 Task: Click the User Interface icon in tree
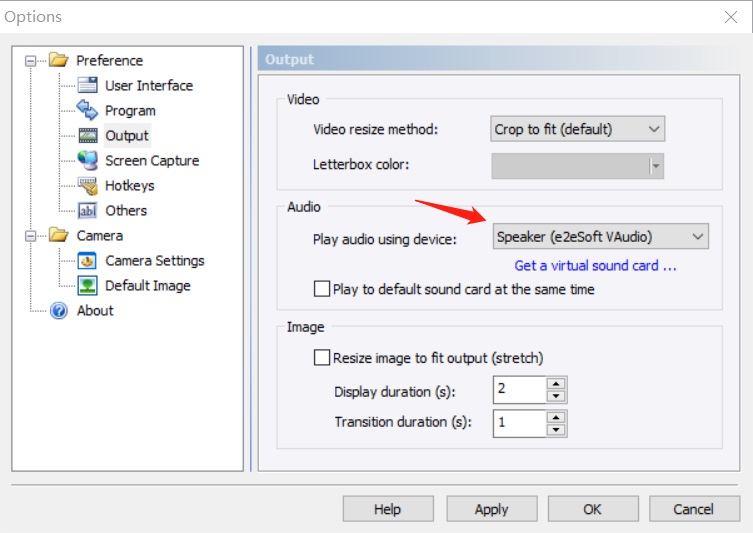88,86
